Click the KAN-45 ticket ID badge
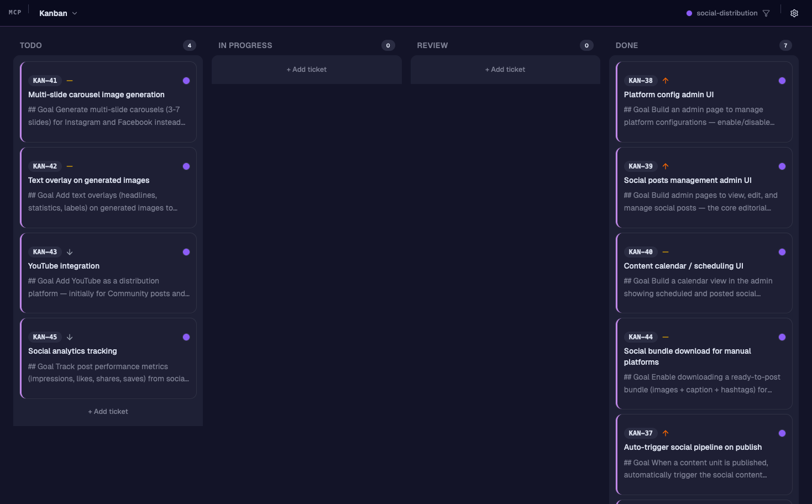The width and height of the screenshot is (812, 504). click(x=45, y=337)
